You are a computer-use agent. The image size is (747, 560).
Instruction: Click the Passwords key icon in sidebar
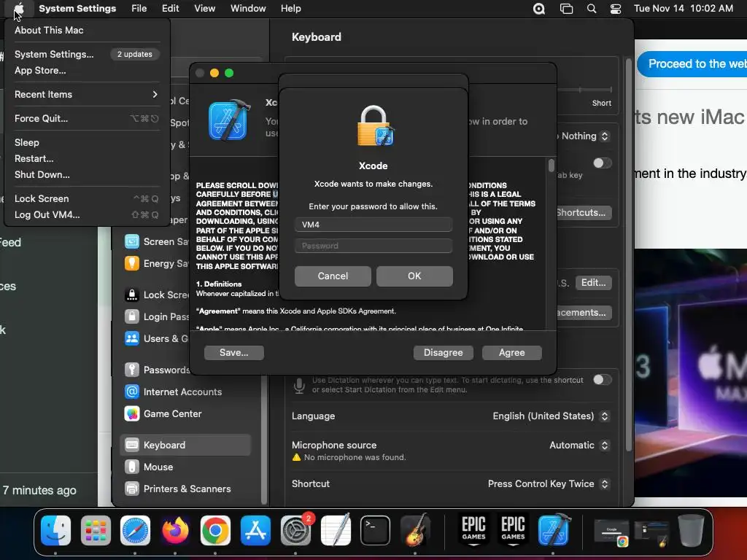pos(132,370)
